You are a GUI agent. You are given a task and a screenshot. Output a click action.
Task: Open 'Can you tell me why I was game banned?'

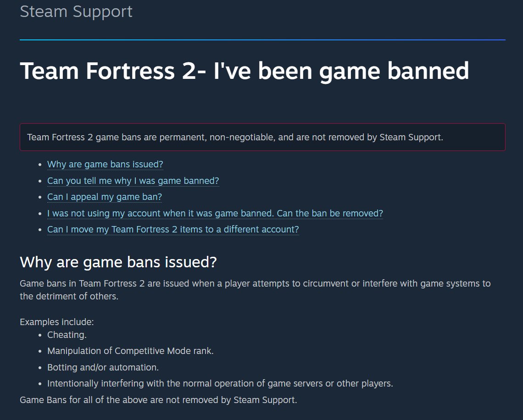(133, 181)
